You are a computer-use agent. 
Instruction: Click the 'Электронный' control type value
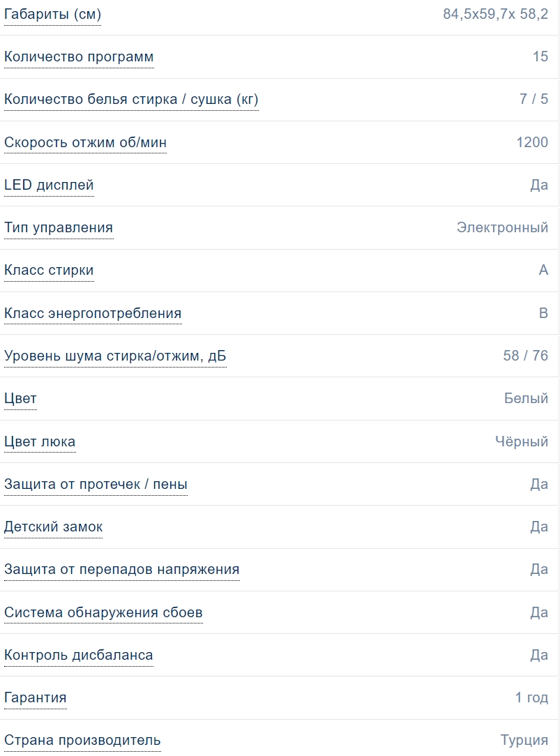tap(502, 227)
